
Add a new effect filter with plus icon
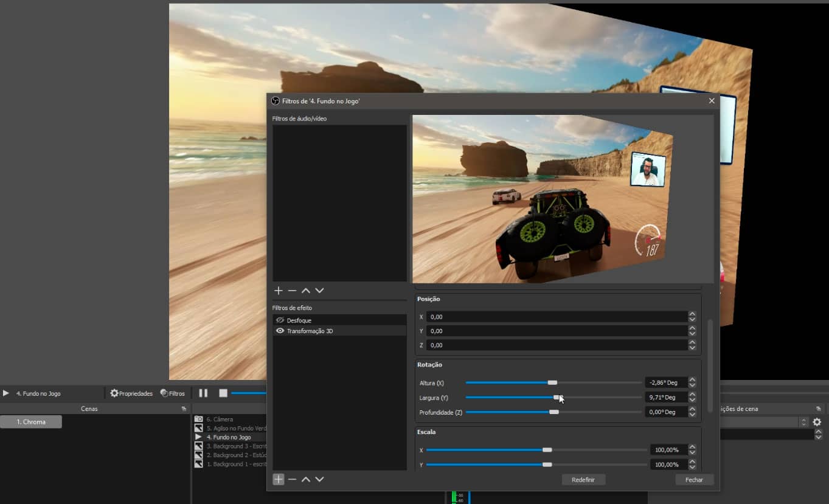pyautogui.click(x=279, y=479)
